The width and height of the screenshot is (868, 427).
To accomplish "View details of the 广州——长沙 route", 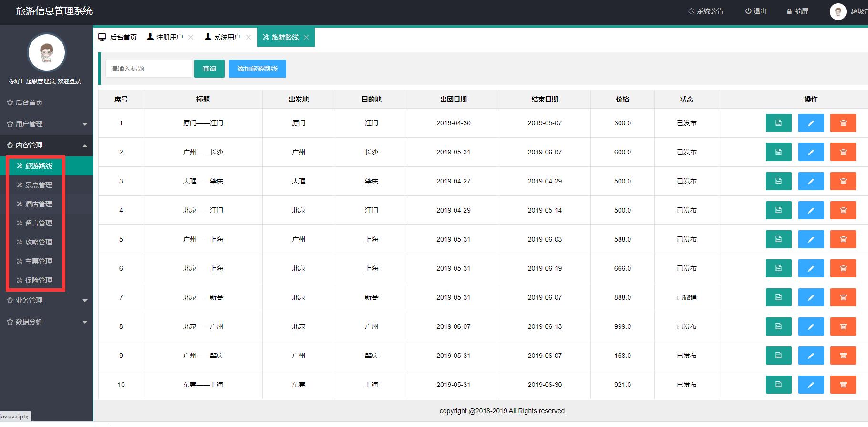I will point(778,152).
